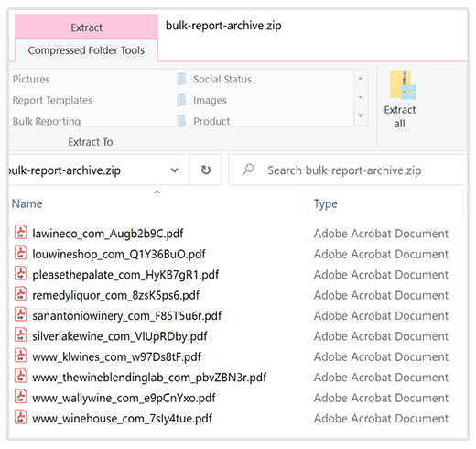Choose Bulk Reporting as the extract destination
Image resolution: width=476 pixels, height=449 pixels.
pos(47,121)
